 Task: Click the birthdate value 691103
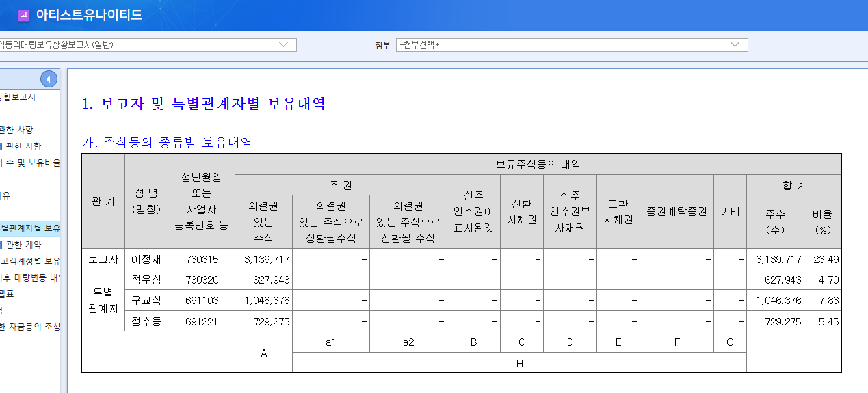click(201, 300)
